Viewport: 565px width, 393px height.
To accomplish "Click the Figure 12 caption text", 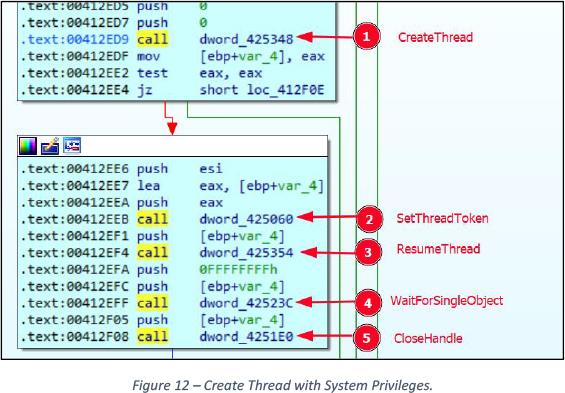I will click(x=282, y=385).
